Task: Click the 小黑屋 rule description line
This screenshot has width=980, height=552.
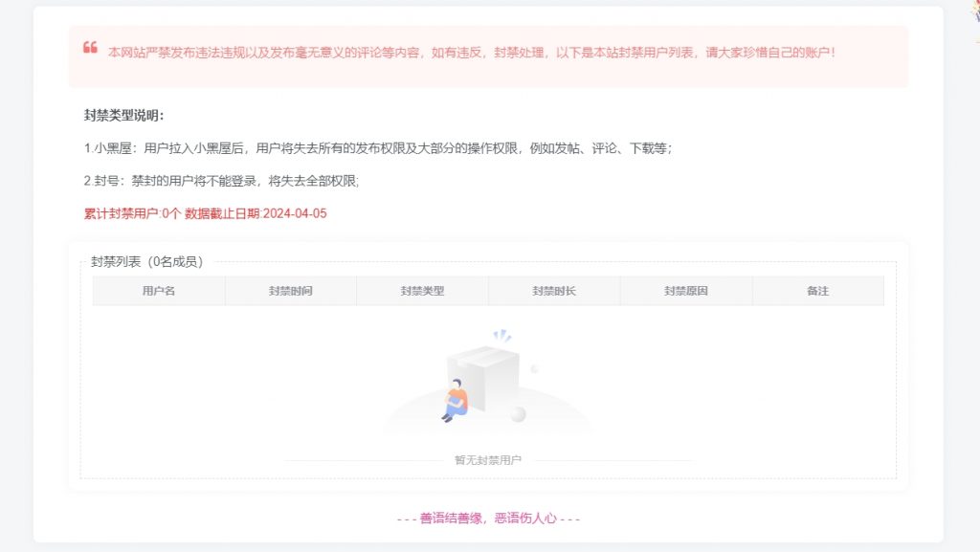Action: pyautogui.click(x=378, y=148)
